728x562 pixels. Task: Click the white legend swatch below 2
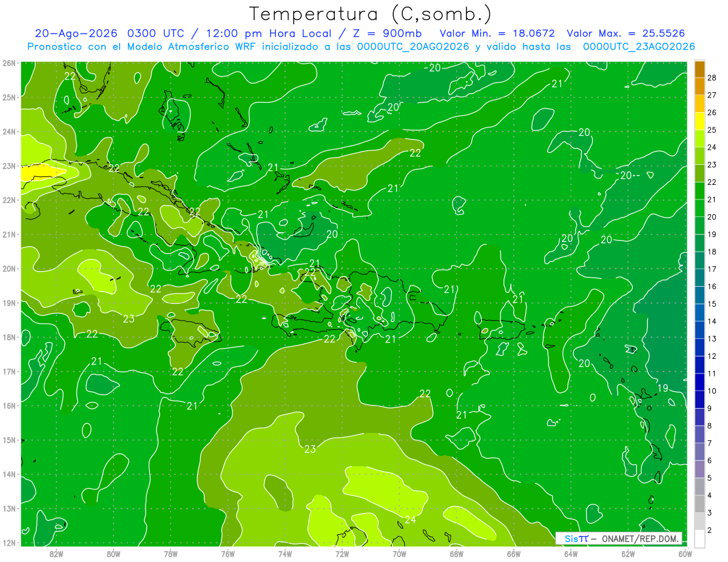click(x=700, y=538)
